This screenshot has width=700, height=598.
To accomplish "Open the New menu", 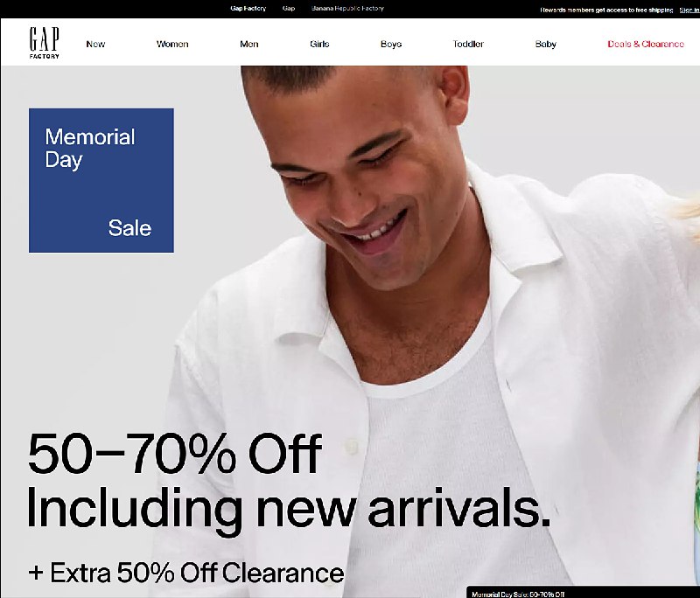I will pyautogui.click(x=95, y=44).
